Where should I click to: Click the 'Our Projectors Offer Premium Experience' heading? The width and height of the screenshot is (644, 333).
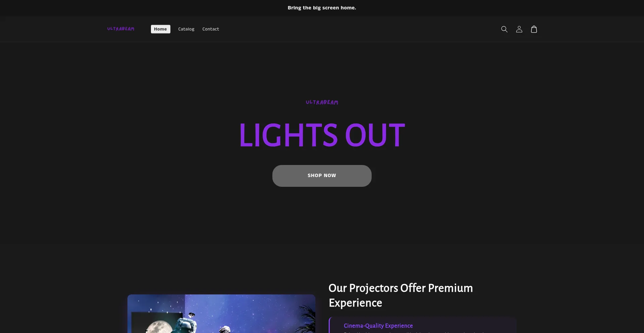click(401, 295)
